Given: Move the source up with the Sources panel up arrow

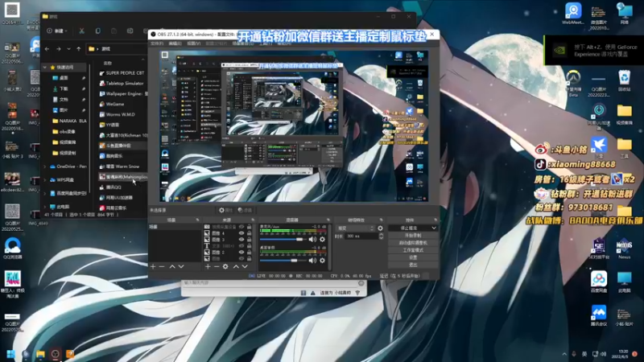Looking at the screenshot, I should click(x=236, y=267).
